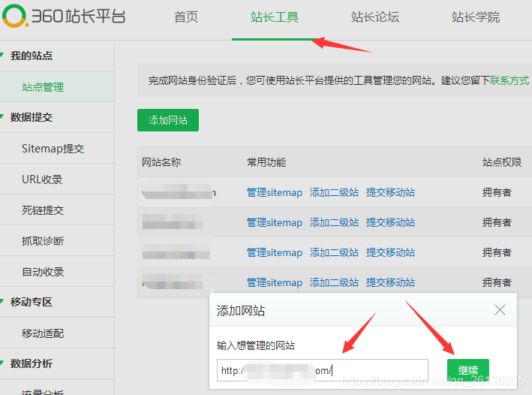Image resolution: width=532 pixels, height=395 pixels.
Task: Close the 添加网站 dialog
Action: (x=500, y=309)
